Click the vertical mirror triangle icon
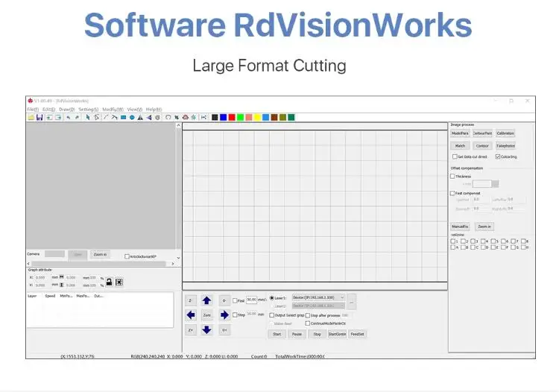Screen dimensions: 559x392 [x=149, y=117]
